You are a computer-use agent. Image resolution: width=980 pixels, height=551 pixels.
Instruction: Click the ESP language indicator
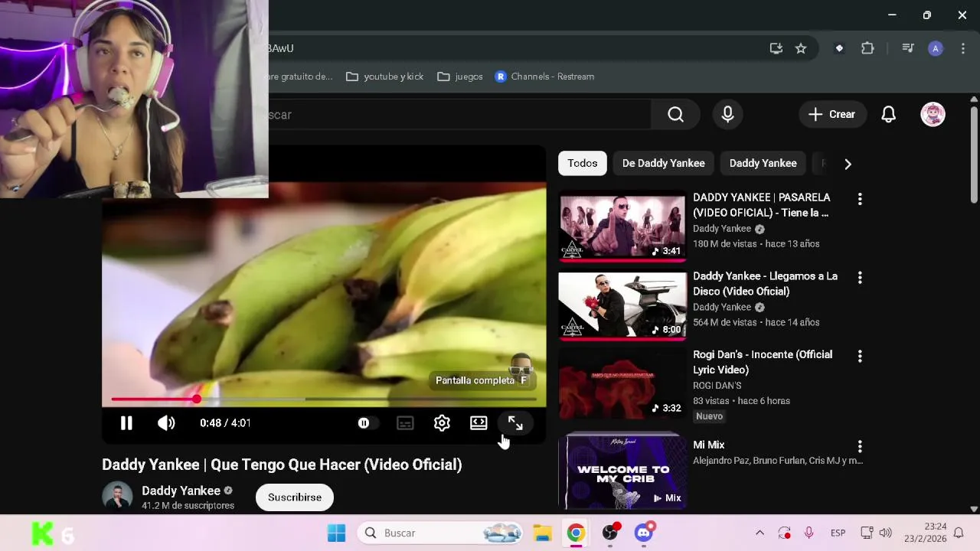838,533
